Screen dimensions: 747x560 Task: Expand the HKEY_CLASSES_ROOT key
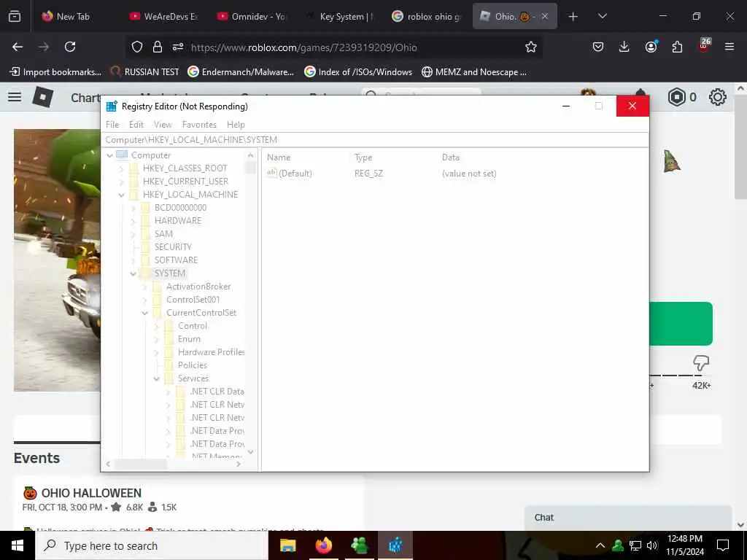[x=122, y=168]
